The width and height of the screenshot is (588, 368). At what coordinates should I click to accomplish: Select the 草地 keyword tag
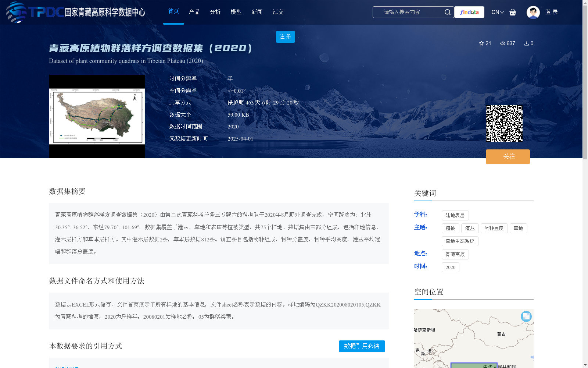(519, 228)
